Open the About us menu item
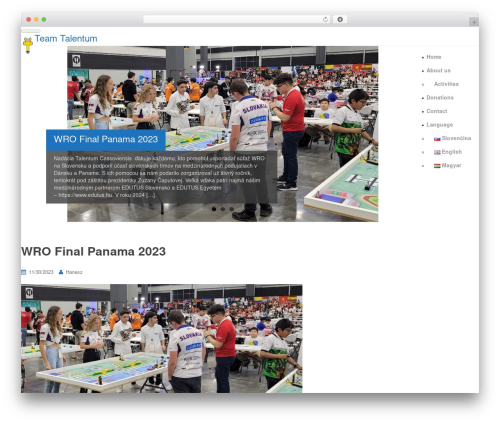This screenshot has height=423, width=500. (438, 71)
